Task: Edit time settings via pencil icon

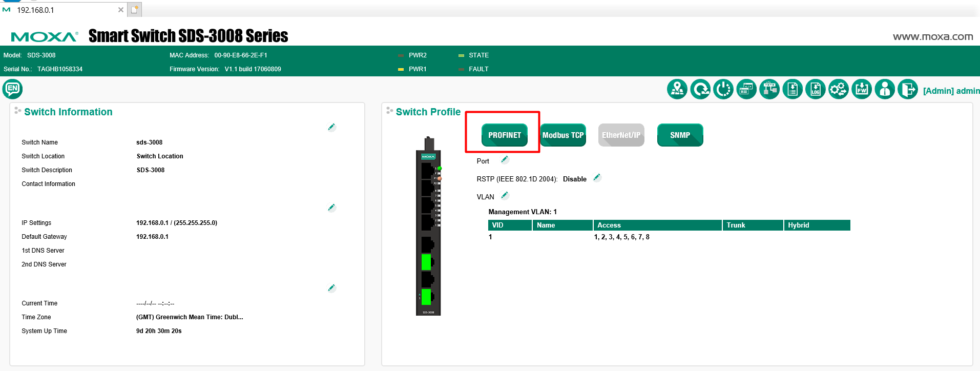Action: click(x=331, y=288)
